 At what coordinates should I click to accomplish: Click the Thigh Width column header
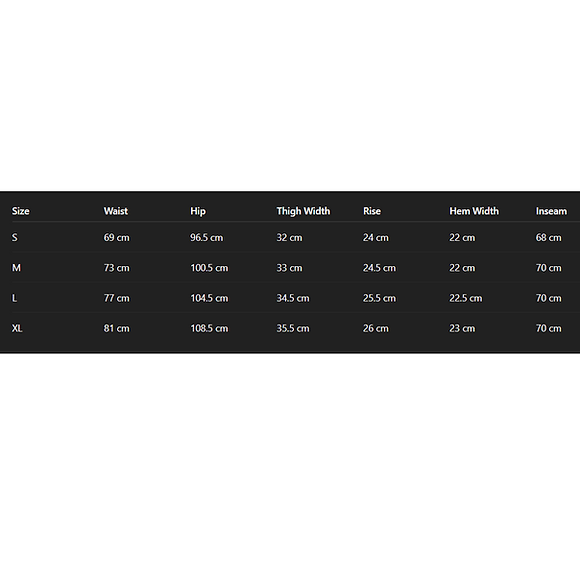pyautogui.click(x=303, y=211)
